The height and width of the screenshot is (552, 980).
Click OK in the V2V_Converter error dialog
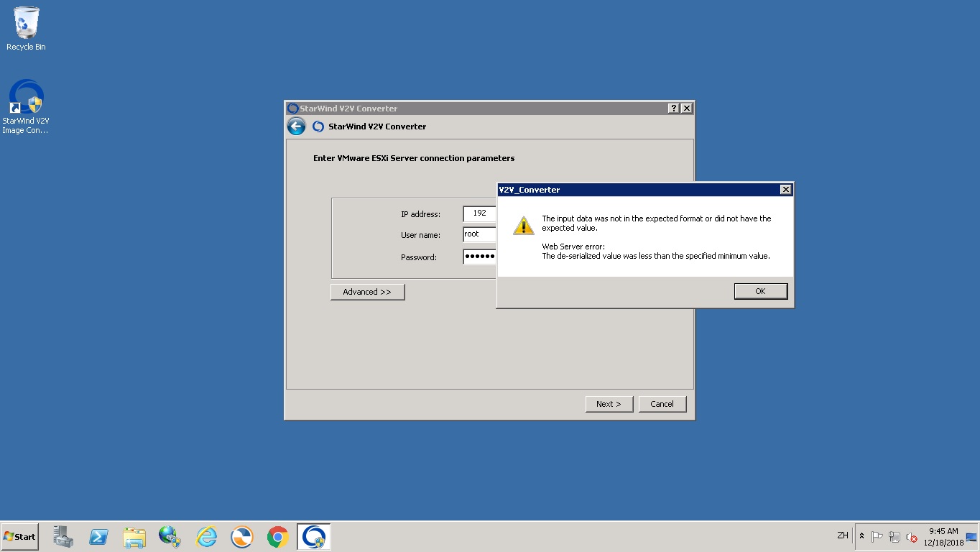click(x=761, y=291)
